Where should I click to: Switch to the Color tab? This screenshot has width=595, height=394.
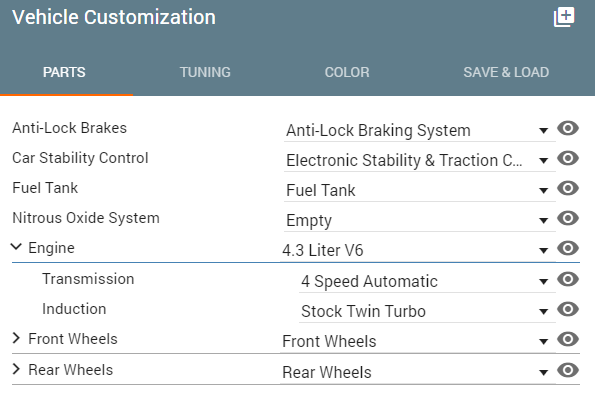pos(347,72)
